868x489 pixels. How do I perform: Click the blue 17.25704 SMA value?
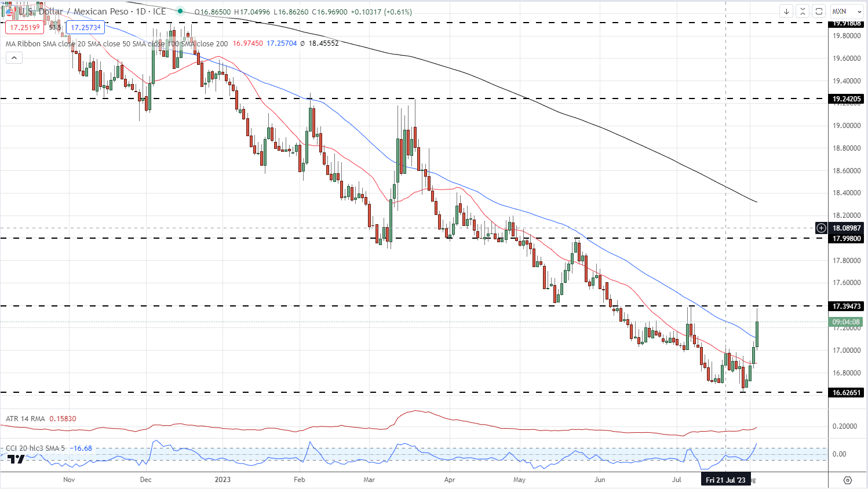coord(282,43)
